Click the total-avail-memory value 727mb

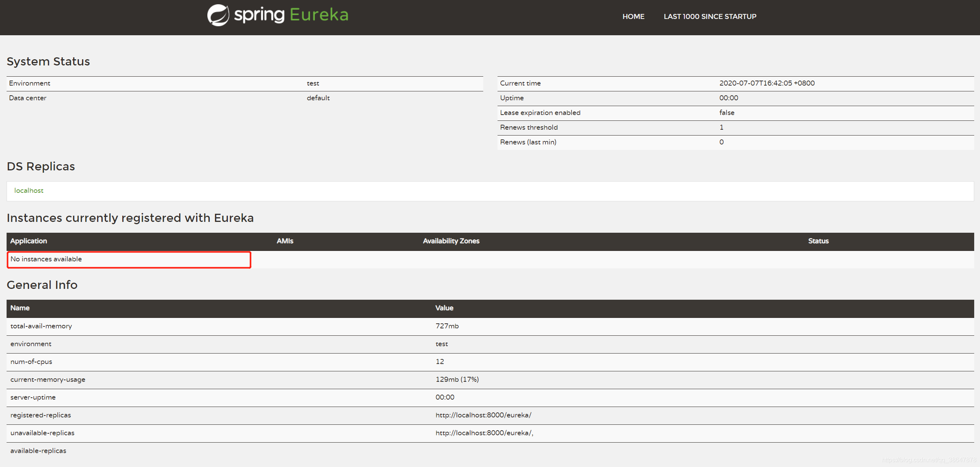pos(447,326)
